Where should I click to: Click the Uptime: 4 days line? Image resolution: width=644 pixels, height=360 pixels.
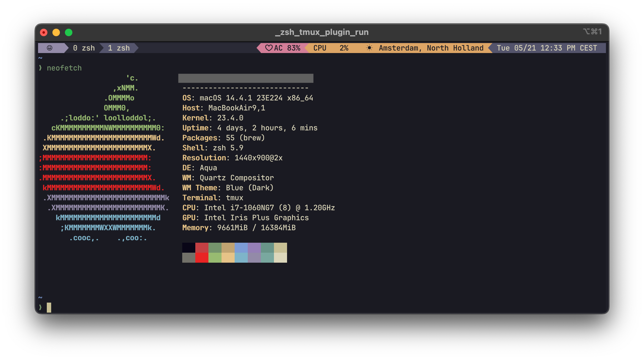coord(250,128)
